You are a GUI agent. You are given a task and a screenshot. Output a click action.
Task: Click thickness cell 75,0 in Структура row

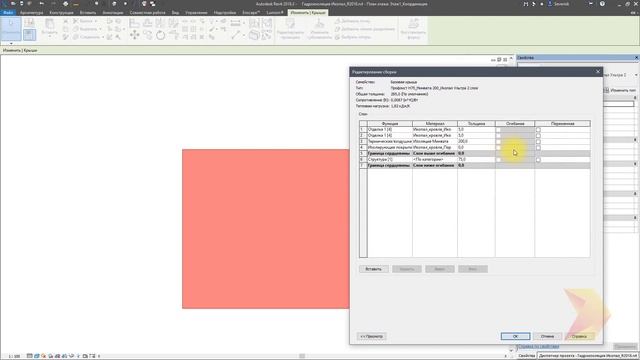point(476,160)
